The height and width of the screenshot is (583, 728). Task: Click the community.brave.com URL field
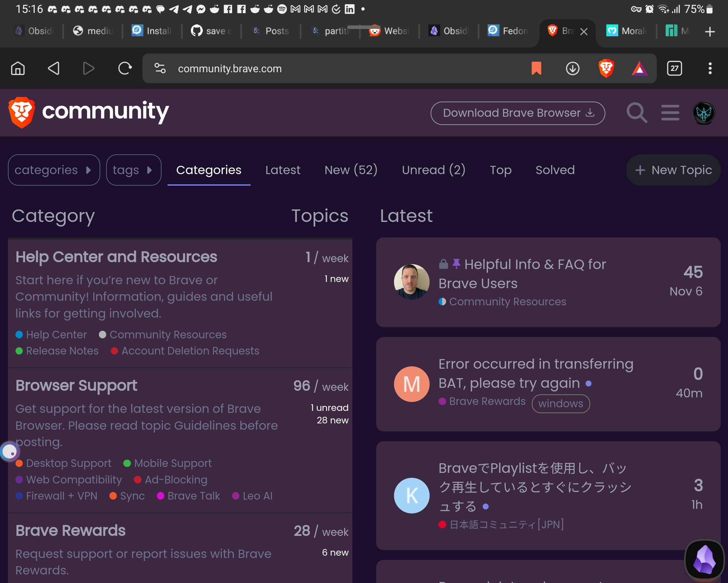[229, 69]
